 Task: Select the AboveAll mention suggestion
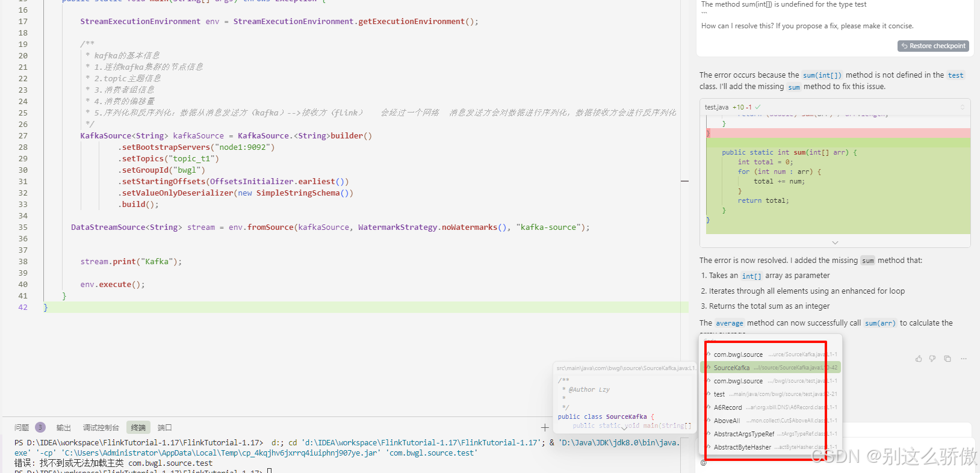(772, 420)
